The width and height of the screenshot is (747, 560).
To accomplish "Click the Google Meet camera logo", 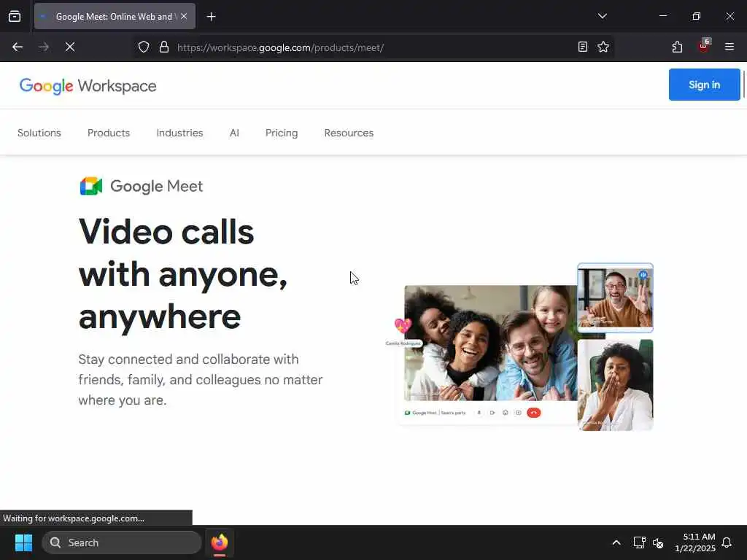I will coord(91,186).
